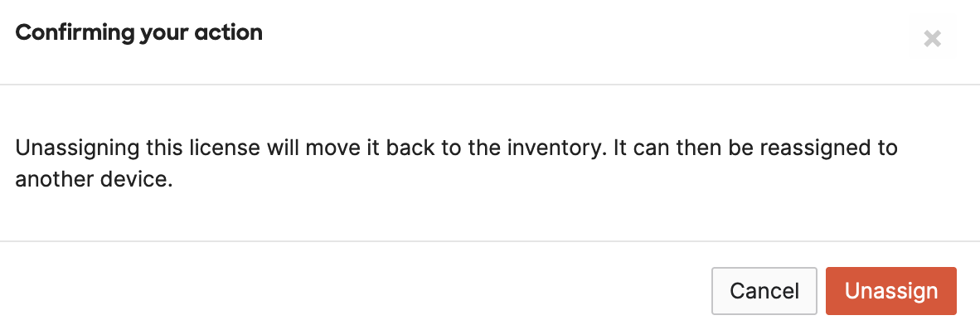Confirm unassigning the license
The image size is (980, 330).
(890, 291)
